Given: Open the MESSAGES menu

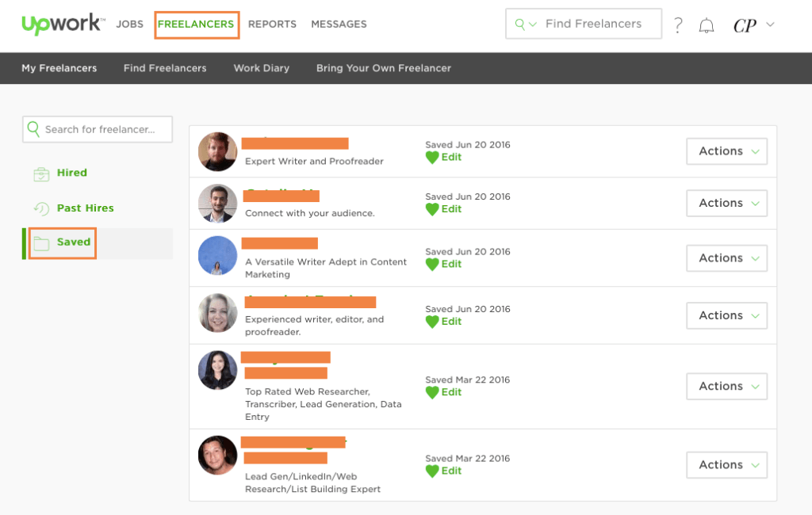Looking at the screenshot, I should [339, 25].
